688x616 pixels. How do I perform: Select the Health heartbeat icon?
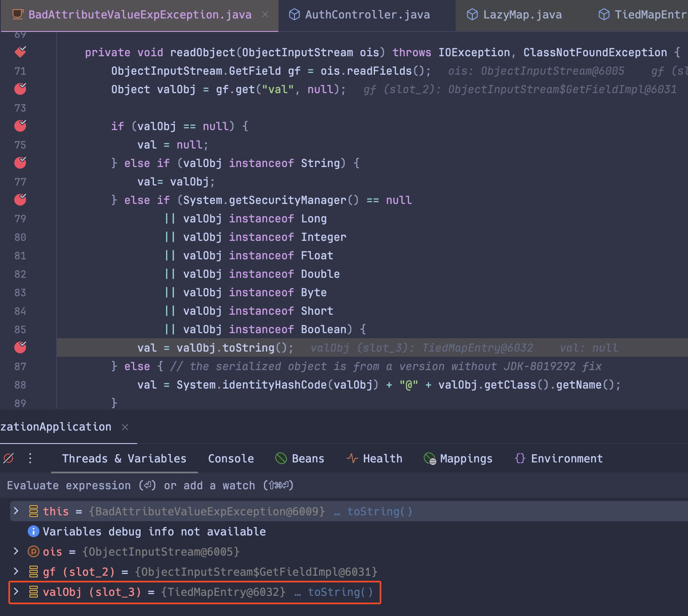352,459
